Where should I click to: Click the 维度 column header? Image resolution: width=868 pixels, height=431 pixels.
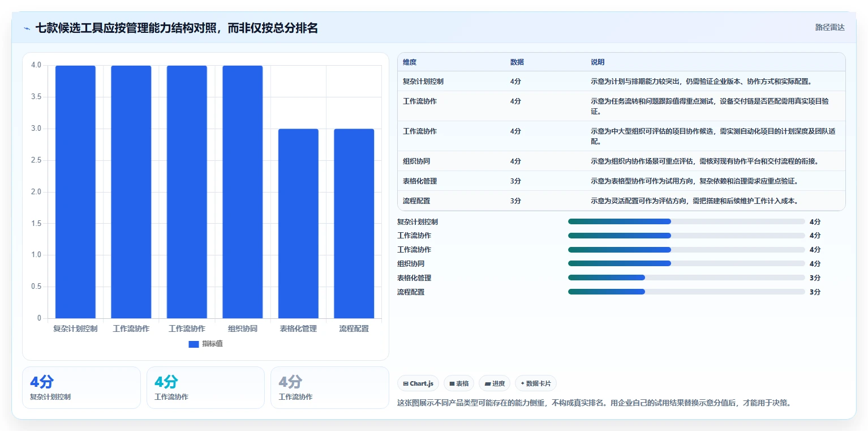point(410,62)
